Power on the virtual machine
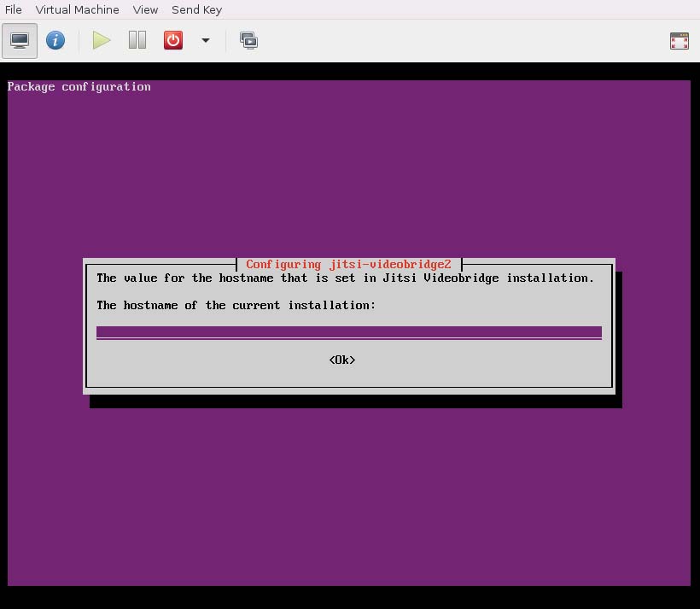Image resolution: width=700 pixels, height=609 pixels. tap(102, 40)
